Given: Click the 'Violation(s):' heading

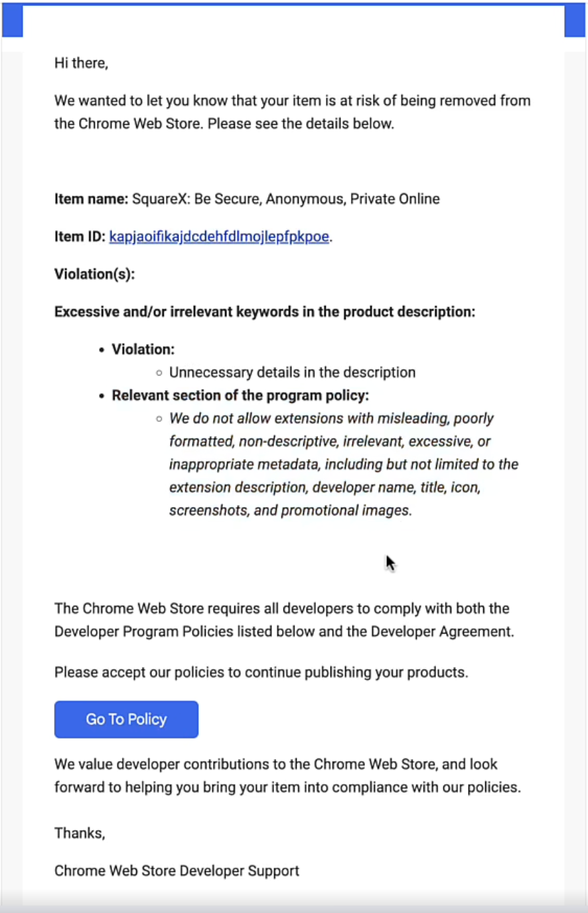Looking at the screenshot, I should coord(94,274).
